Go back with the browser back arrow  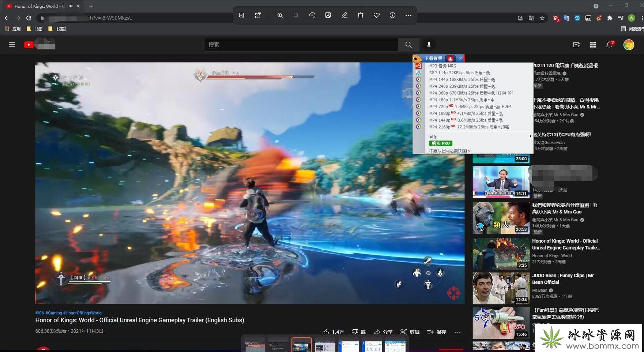pos(7,18)
